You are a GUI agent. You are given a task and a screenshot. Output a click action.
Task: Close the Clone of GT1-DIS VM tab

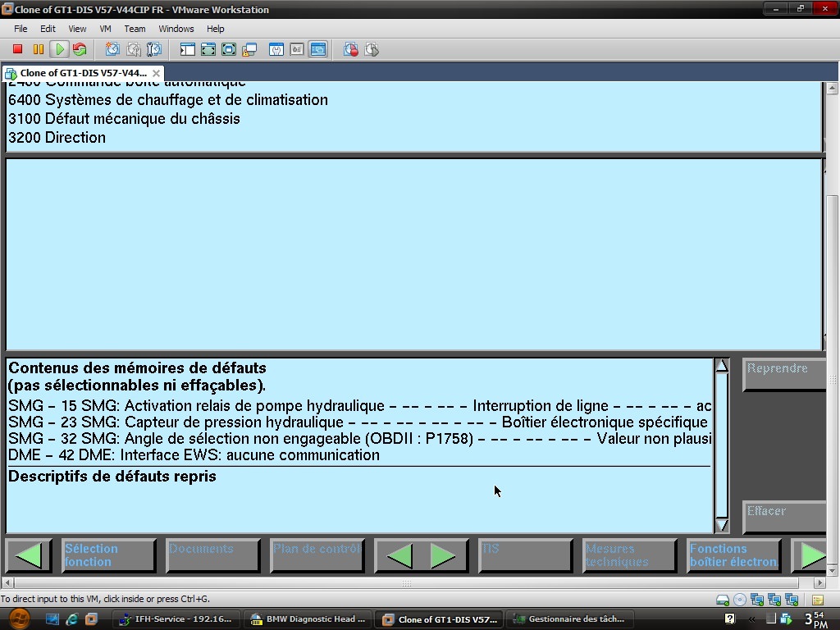[156, 73]
